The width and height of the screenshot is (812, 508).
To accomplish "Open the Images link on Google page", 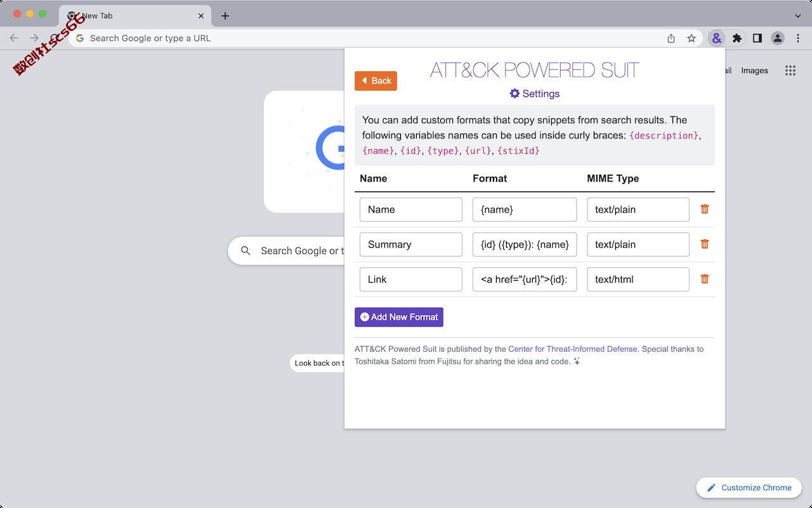I will (x=754, y=70).
